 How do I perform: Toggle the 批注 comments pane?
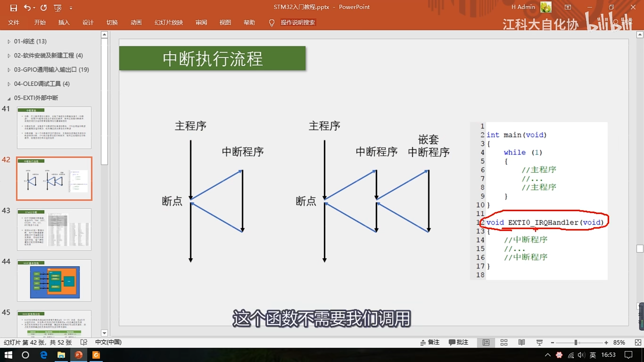[458, 342]
